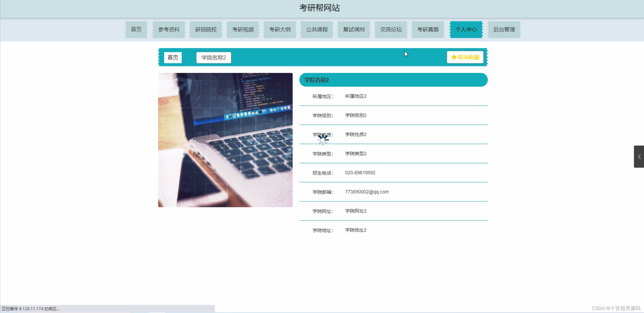Screen dimensions: 644x313
Task: Click the 学院网址2 website entry
Action: point(355,211)
